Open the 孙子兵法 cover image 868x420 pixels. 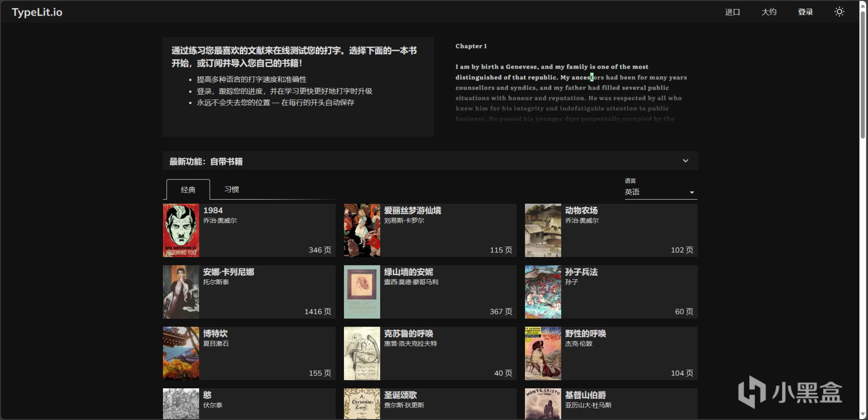click(x=543, y=292)
